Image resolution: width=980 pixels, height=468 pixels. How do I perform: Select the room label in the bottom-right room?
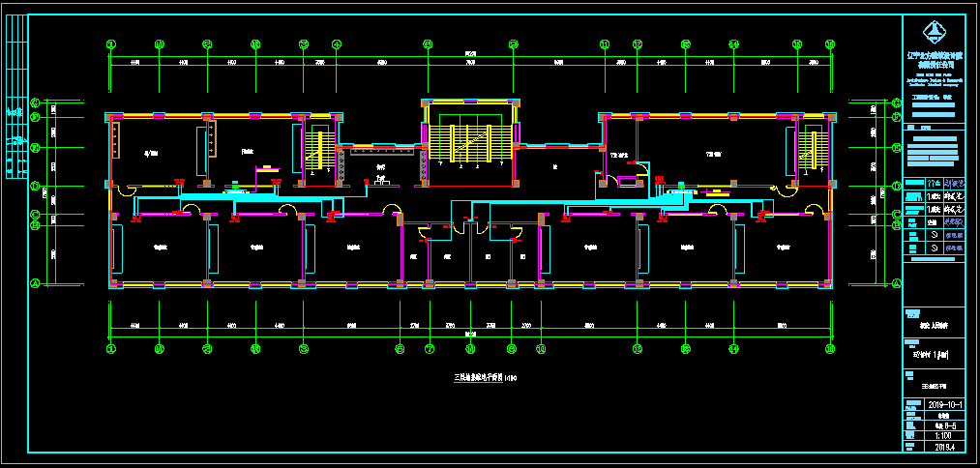point(782,248)
